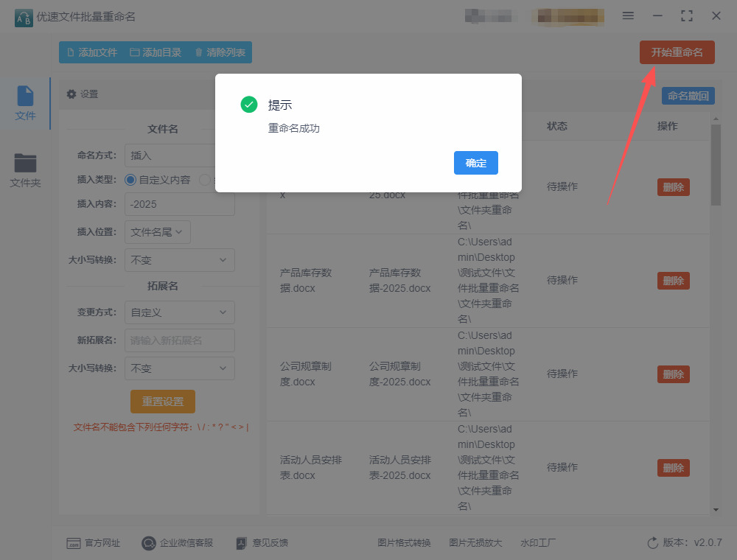Click the 状态 column header
The height and width of the screenshot is (560, 737).
(557, 126)
